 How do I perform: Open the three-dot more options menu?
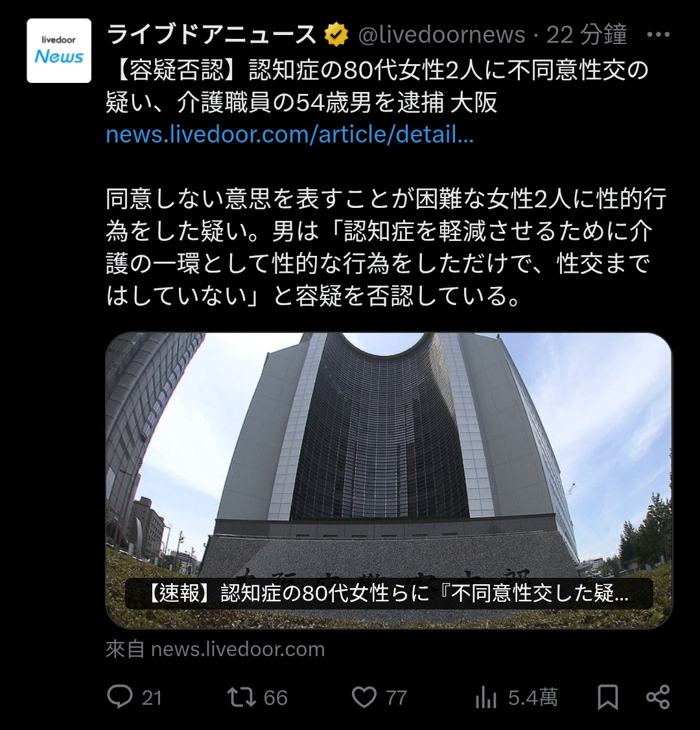658,34
